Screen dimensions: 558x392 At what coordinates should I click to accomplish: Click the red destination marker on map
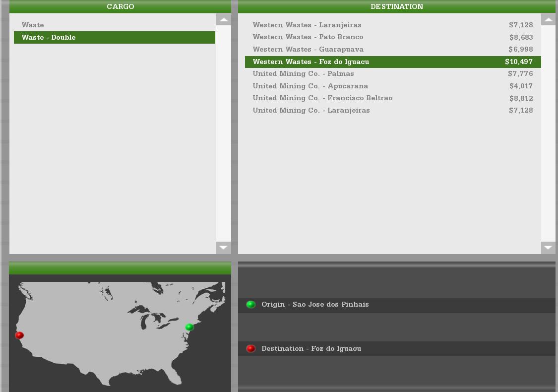click(19, 335)
